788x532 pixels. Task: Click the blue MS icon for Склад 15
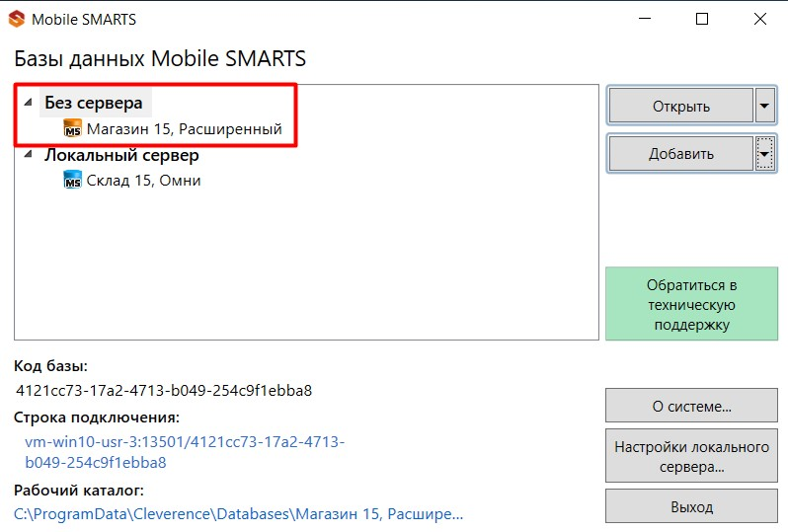[72, 180]
